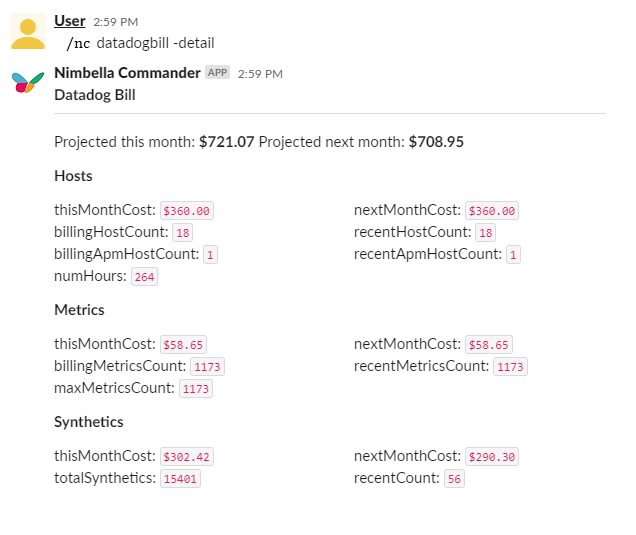Click the numHours 264 code value
The image size is (636, 535).
click(145, 277)
